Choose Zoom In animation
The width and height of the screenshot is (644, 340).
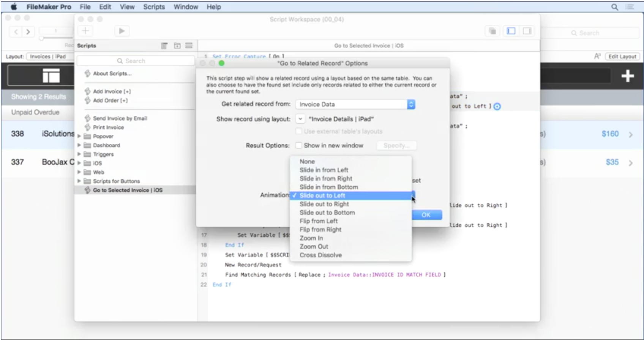pyautogui.click(x=351, y=238)
